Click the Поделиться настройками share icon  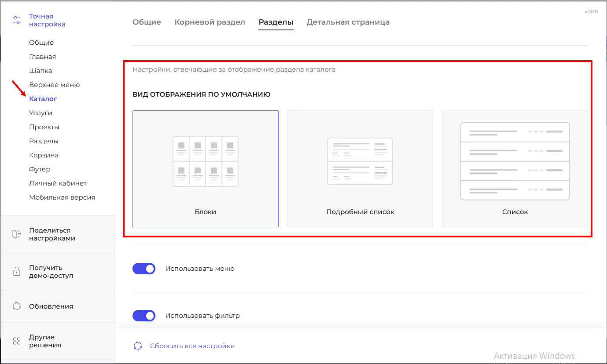[x=17, y=234]
